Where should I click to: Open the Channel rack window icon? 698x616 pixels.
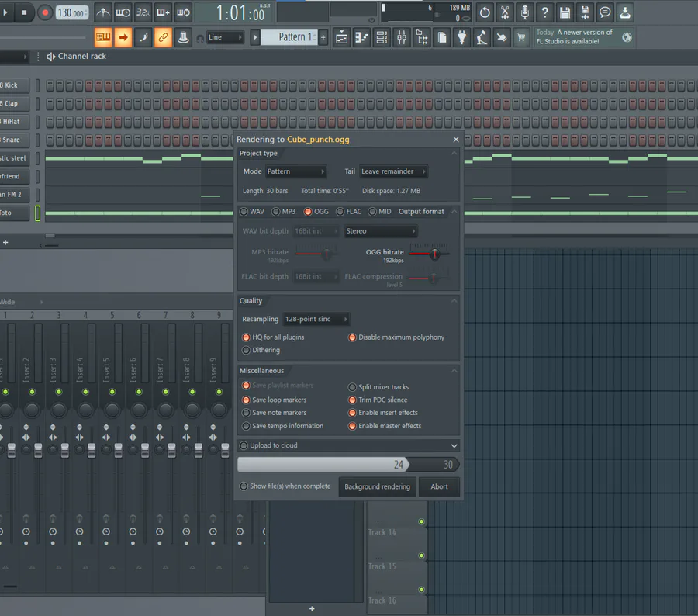click(x=382, y=37)
